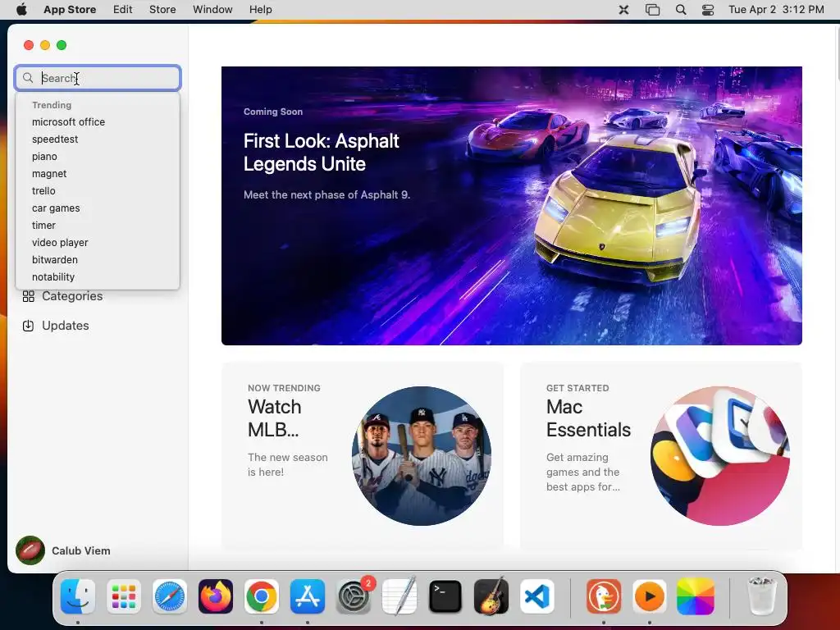The image size is (840, 630).
Task: Open Finder from the Dock
Action: 78,596
